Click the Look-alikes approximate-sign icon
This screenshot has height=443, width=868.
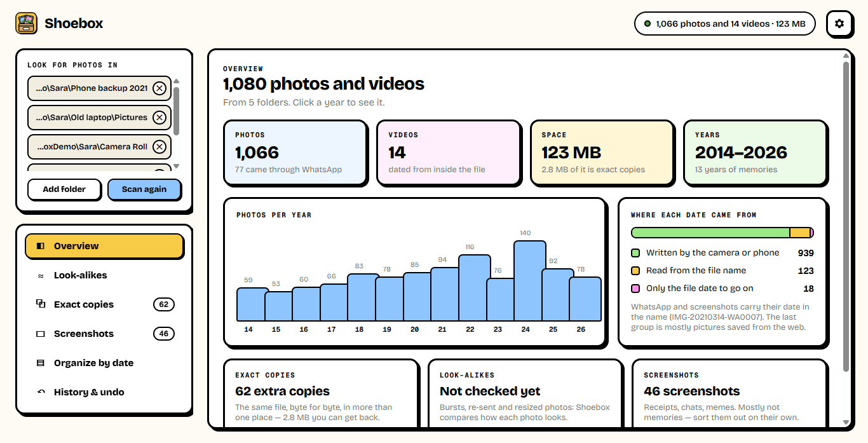pyautogui.click(x=41, y=275)
